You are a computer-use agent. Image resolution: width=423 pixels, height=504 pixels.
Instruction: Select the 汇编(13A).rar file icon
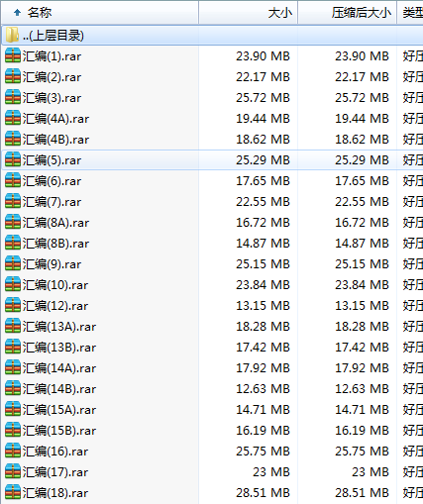click(x=13, y=326)
